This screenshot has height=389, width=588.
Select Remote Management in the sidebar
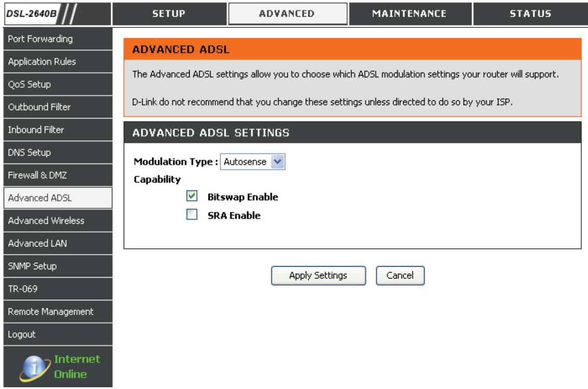[56, 312]
